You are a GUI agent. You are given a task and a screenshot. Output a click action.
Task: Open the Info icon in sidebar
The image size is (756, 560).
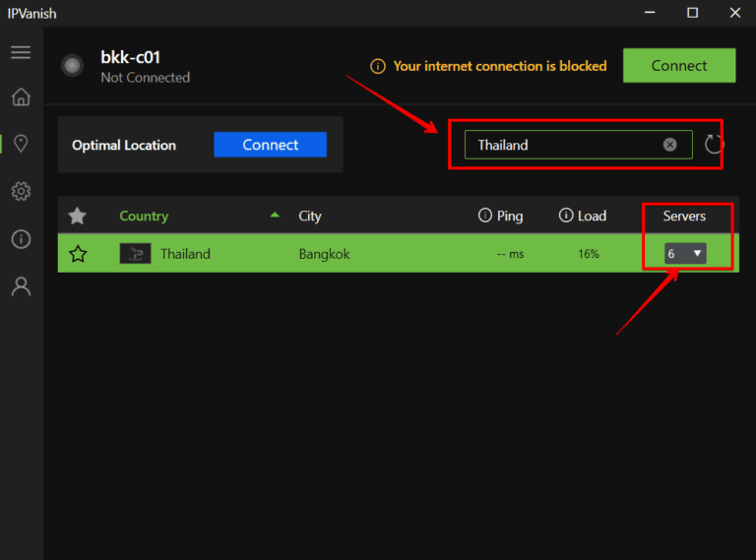[x=21, y=239]
